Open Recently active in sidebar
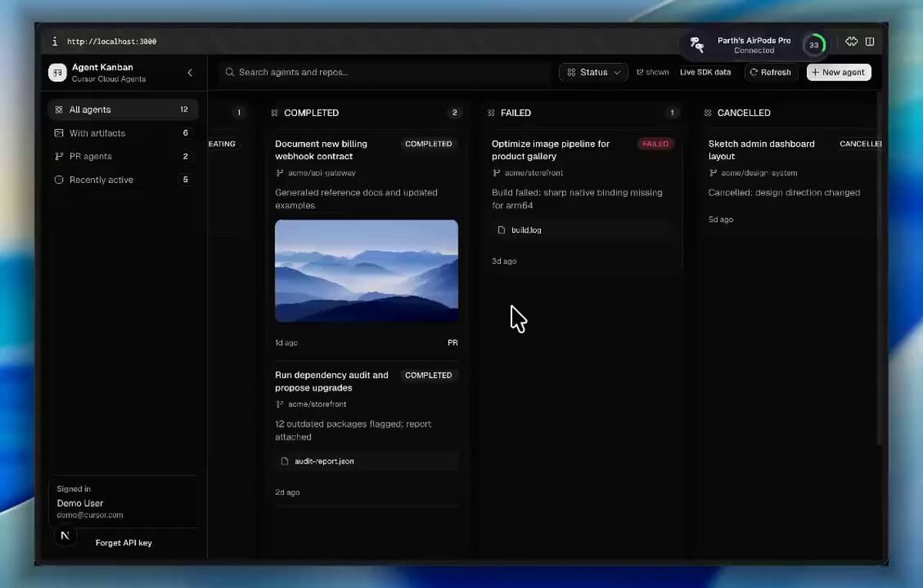923x588 pixels. tap(123, 180)
